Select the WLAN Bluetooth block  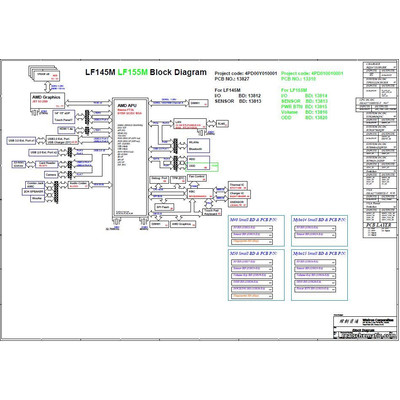pyautogui.click(x=198, y=145)
